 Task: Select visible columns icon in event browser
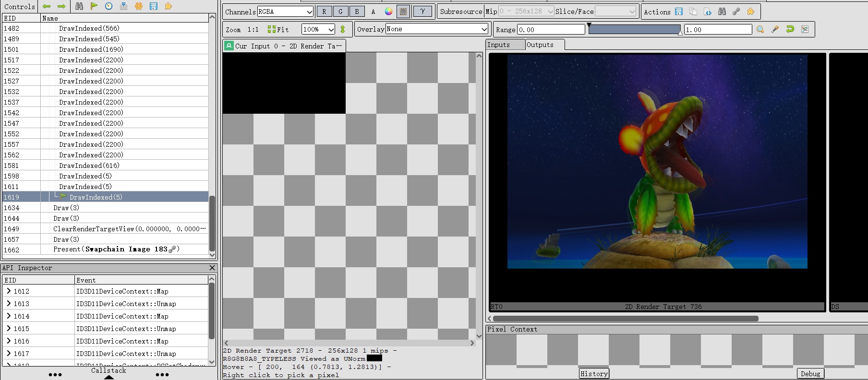(124, 6)
